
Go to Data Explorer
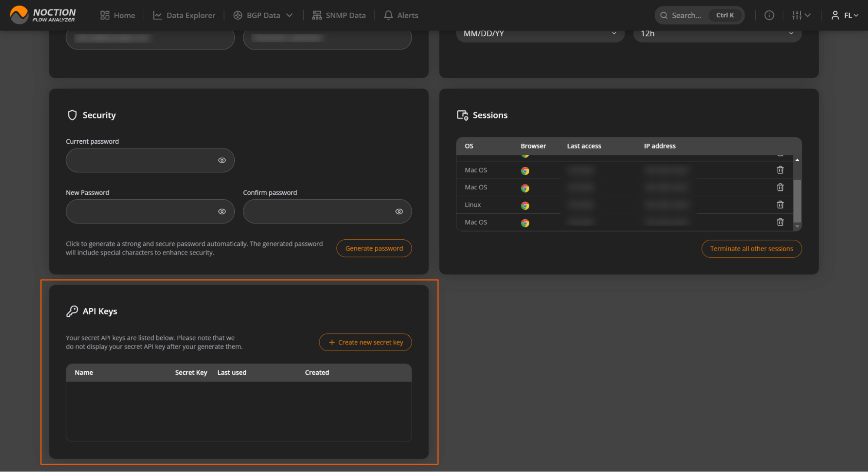pos(184,15)
